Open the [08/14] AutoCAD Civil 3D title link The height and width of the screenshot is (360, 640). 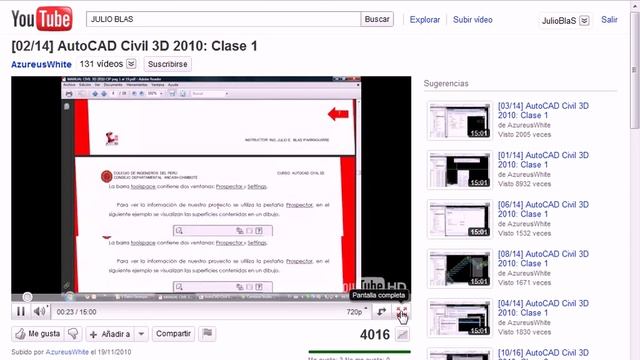(543, 258)
